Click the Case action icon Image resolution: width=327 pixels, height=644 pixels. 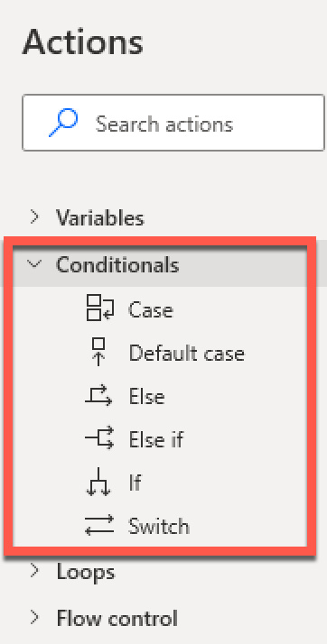click(x=100, y=308)
